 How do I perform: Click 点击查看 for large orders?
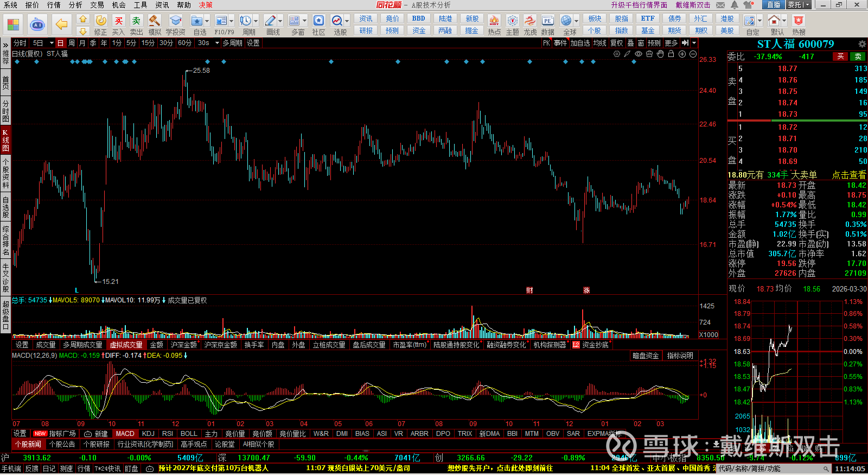click(x=849, y=175)
